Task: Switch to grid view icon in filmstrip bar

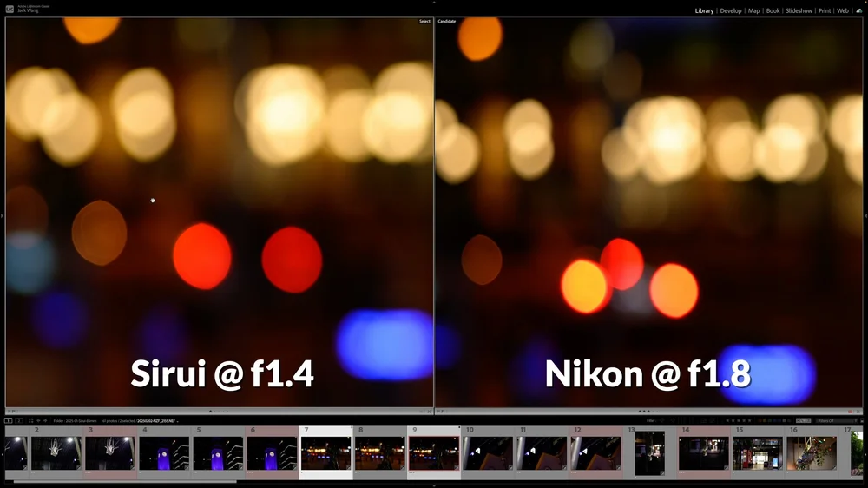Action: point(31,421)
